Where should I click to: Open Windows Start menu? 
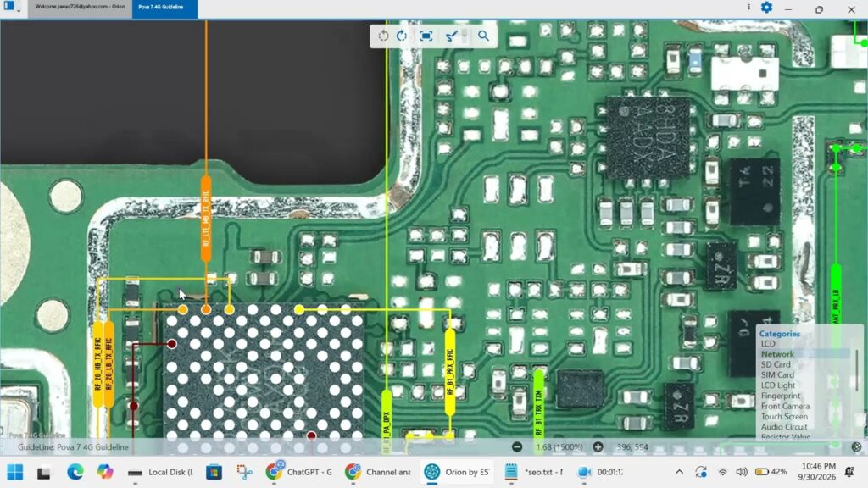(x=15, y=472)
